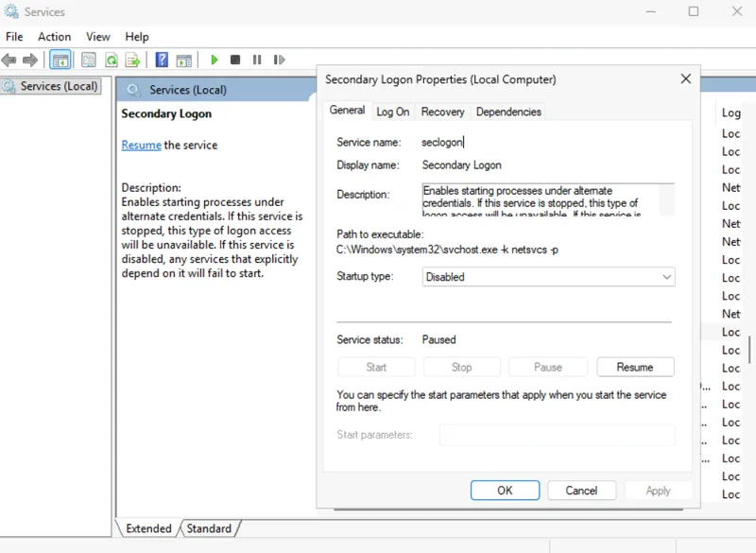
Task: Switch to the Recovery tab
Action: (x=442, y=112)
